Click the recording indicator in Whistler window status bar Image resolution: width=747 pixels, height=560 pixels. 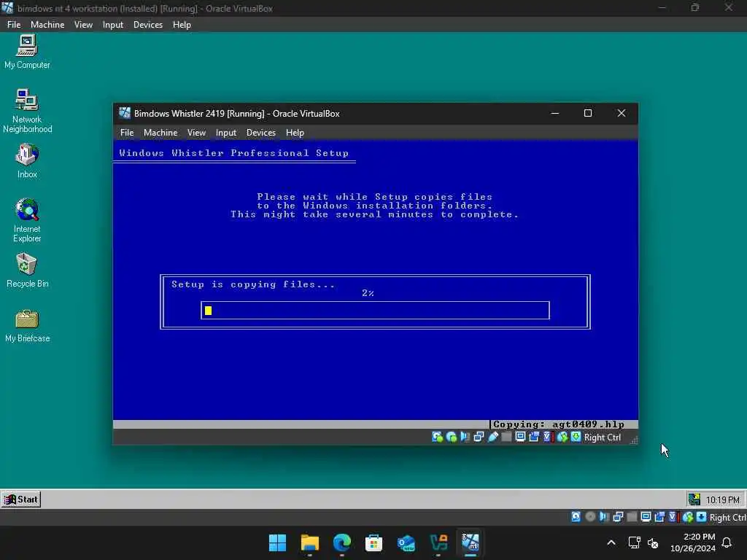tap(534, 437)
